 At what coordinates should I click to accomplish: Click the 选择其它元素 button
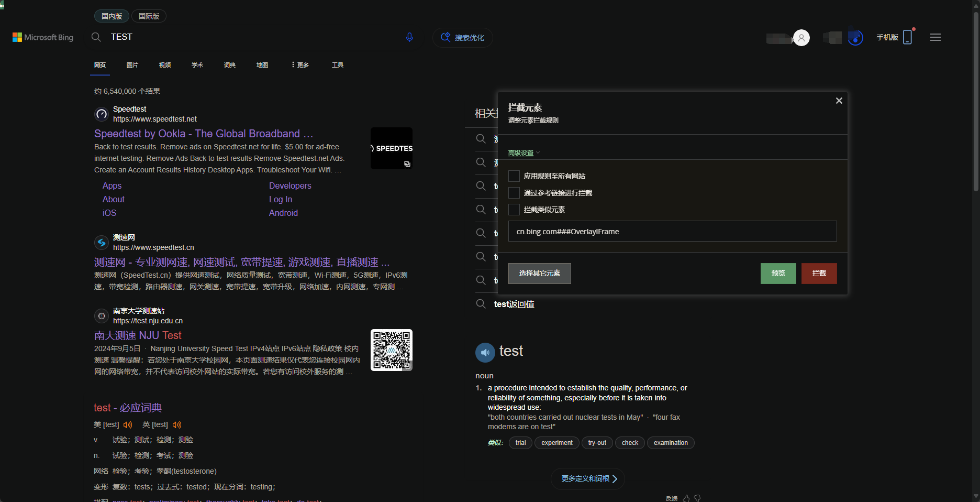tap(540, 274)
